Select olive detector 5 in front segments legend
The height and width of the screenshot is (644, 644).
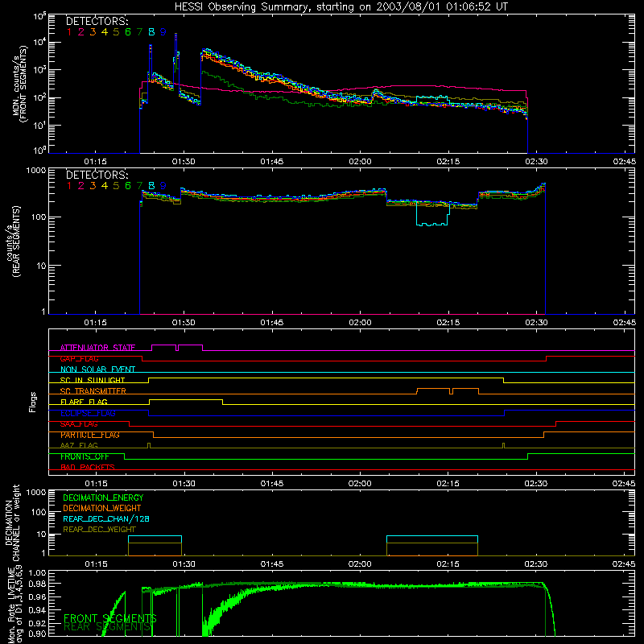click(x=116, y=32)
